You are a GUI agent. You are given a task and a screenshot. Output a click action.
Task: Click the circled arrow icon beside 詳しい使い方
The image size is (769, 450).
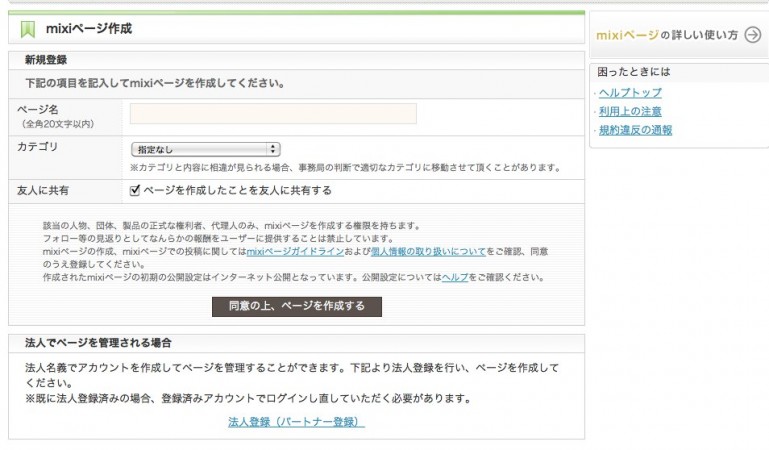point(752,35)
